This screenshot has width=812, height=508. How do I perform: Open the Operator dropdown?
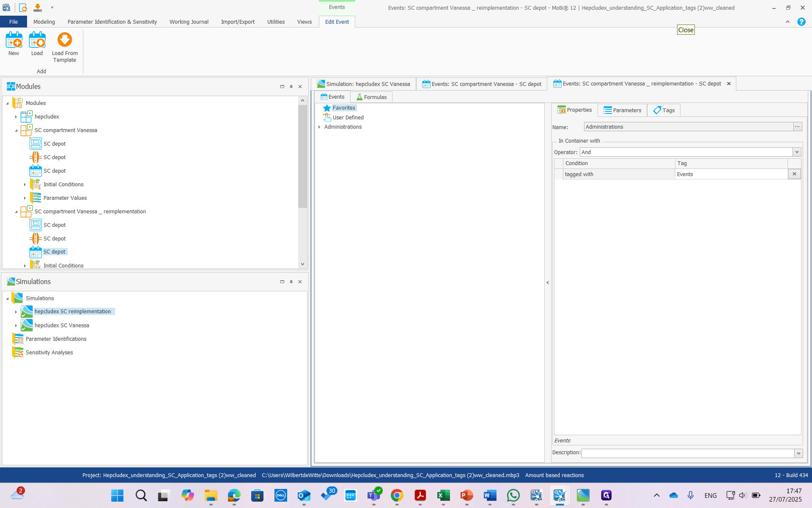pos(797,152)
